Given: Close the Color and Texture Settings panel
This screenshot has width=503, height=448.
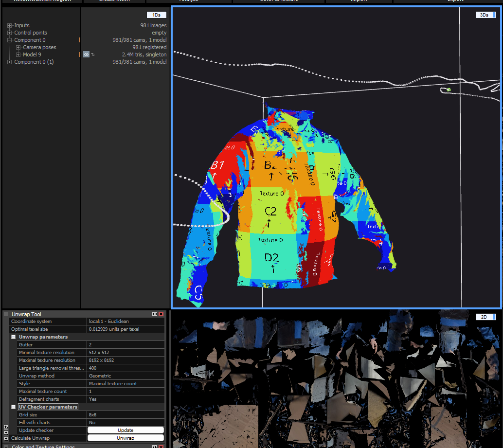Looking at the screenshot, I should tap(161, 447).
